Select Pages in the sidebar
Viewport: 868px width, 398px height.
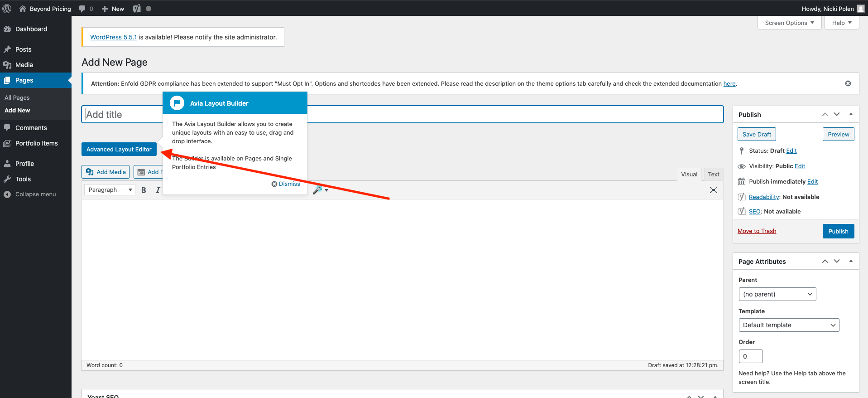(36, 80)
